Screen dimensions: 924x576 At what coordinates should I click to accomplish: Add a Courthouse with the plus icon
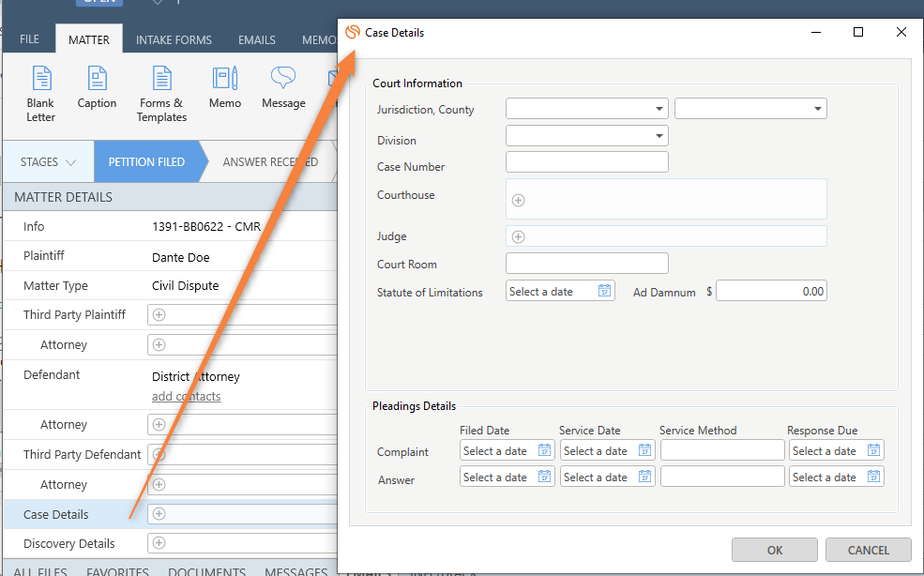pos(518,200)
